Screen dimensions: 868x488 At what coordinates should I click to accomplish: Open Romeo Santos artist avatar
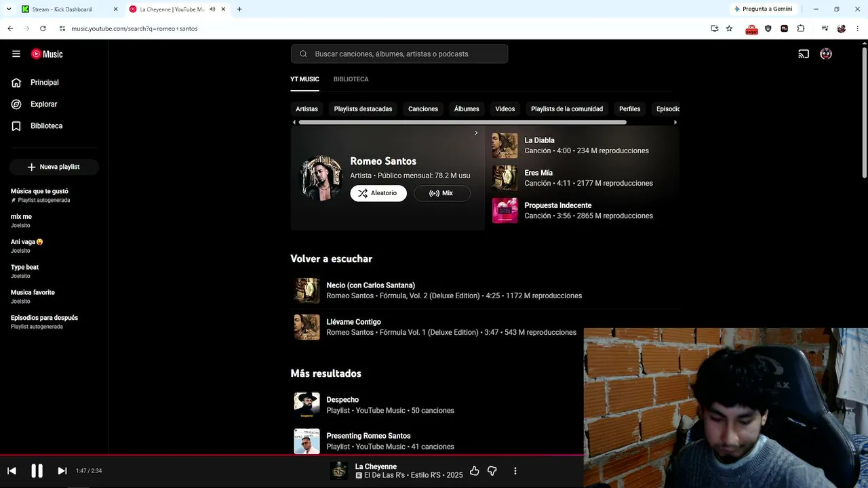click(x=321, y=178)
